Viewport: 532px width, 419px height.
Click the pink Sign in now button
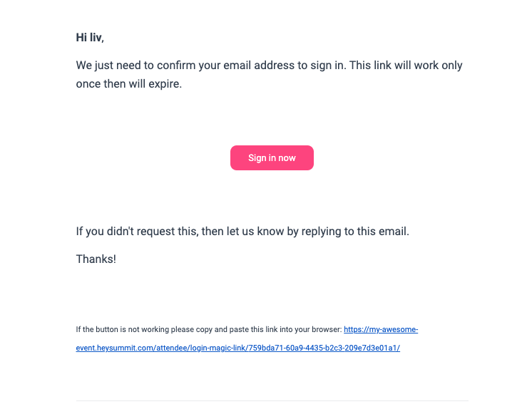click(272, 157)
